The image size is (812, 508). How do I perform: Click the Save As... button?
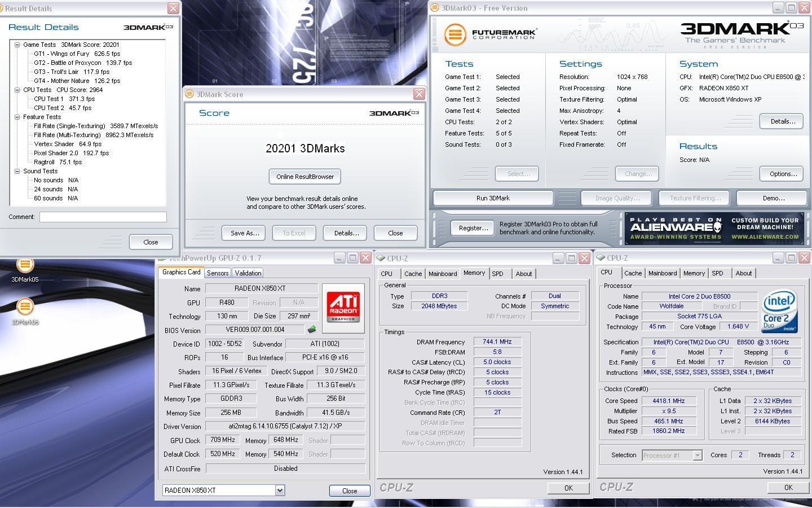click(x=245, y=233)
